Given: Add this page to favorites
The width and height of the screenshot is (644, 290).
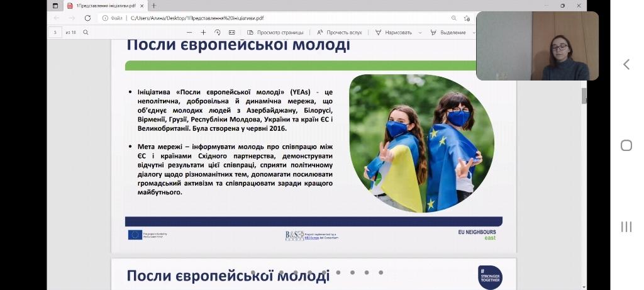Looking at the screenshot, I should pyautogui.click(x=467, y=18).
